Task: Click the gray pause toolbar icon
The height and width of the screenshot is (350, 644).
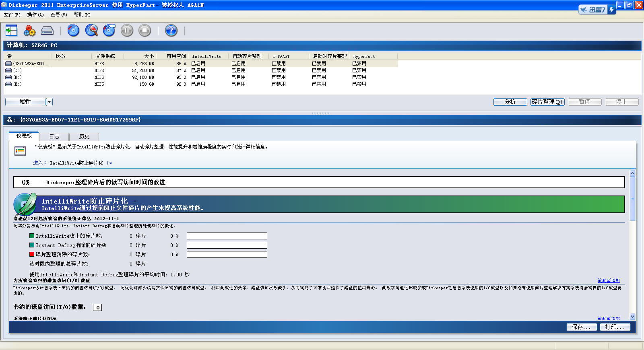Action: click(127, 31)
